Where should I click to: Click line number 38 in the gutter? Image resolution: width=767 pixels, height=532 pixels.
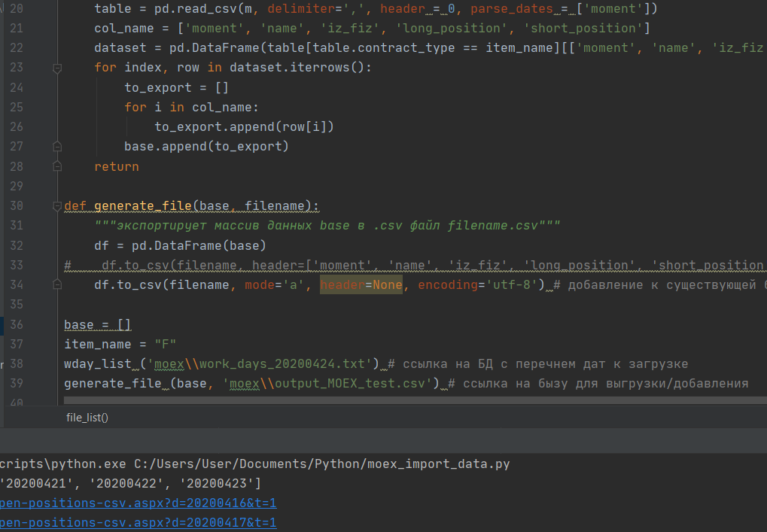tap(17, 363)
